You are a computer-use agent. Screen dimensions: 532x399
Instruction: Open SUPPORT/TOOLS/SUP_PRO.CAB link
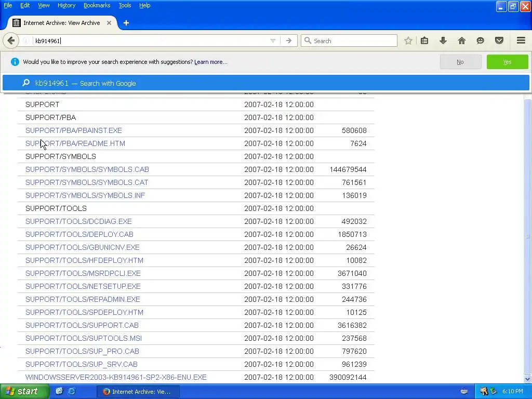coord(83,351)
